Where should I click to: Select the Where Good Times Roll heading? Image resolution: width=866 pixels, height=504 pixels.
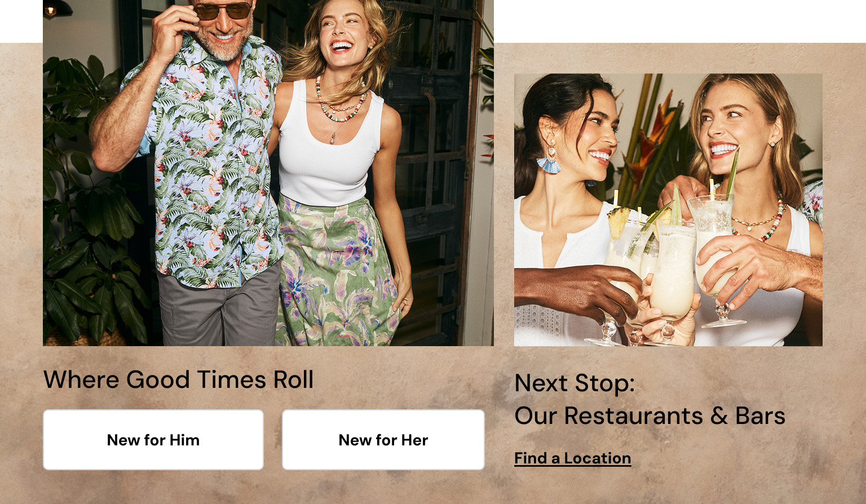point(178,379)
